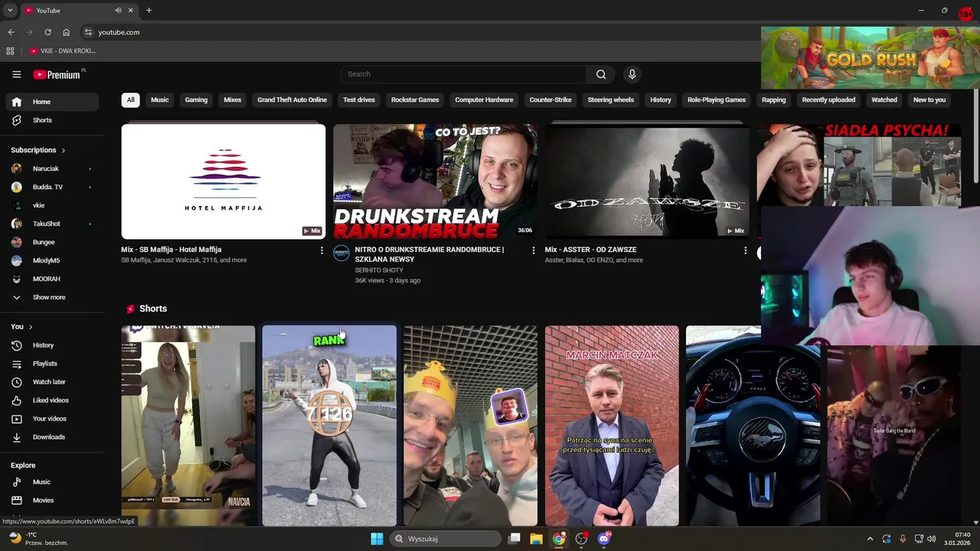This screenshot has width=980, height=551.
Task: Play Hotel Maffija mix thumbnail
Action: 223,181
